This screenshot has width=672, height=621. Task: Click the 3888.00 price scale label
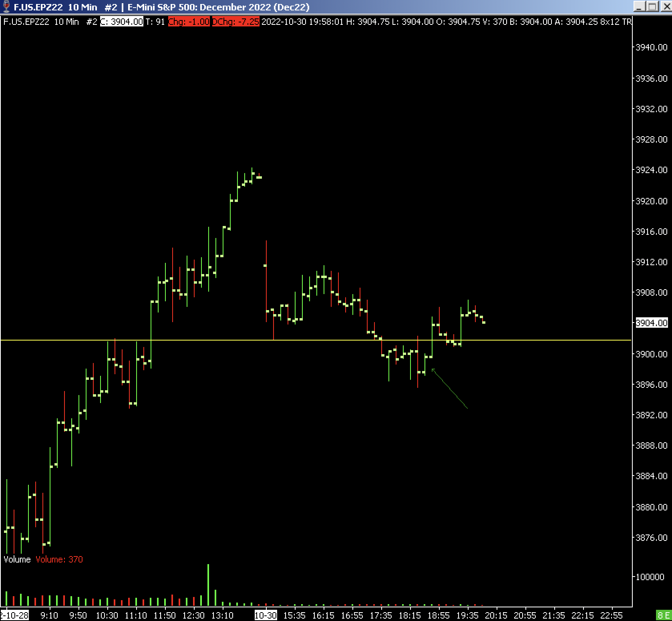(652, 446)
